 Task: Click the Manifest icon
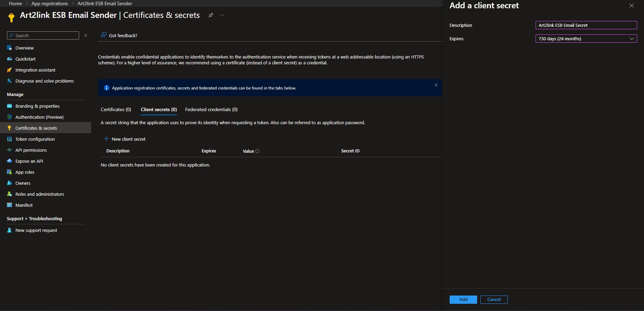pyautogui.click(x=9, y=205)
